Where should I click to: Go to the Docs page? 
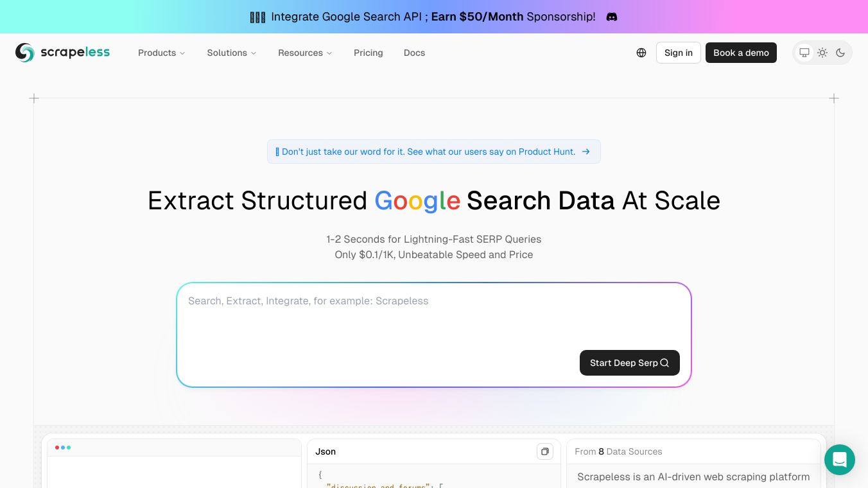tap(414, 53)
